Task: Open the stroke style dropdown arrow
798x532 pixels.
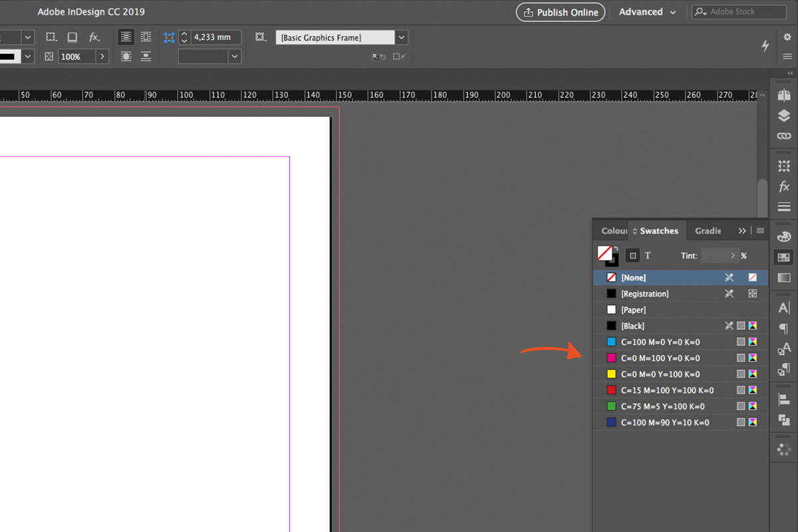Action: pos(28,57)
